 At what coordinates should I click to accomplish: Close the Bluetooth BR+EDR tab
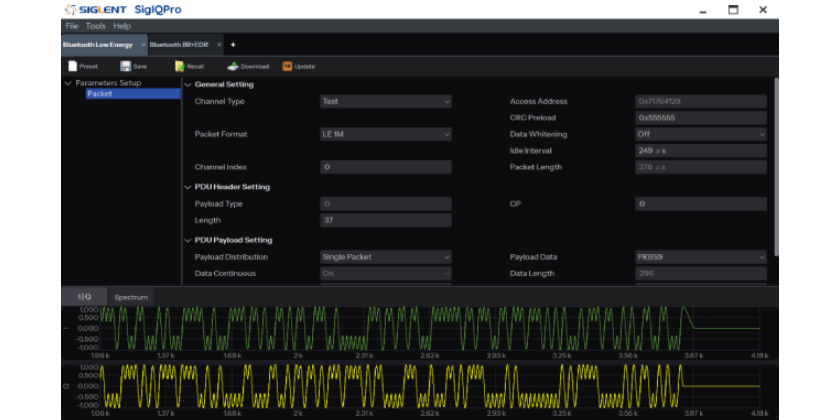(x=218, y=45)
